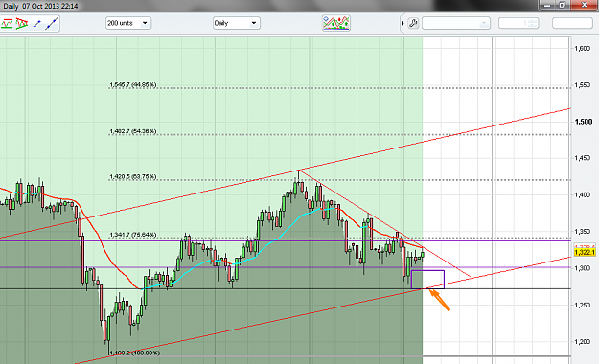Viewport: 599px width, 364px height.
Task: Open the empty greyed-out combo box
Action: (x=456, y=23)
